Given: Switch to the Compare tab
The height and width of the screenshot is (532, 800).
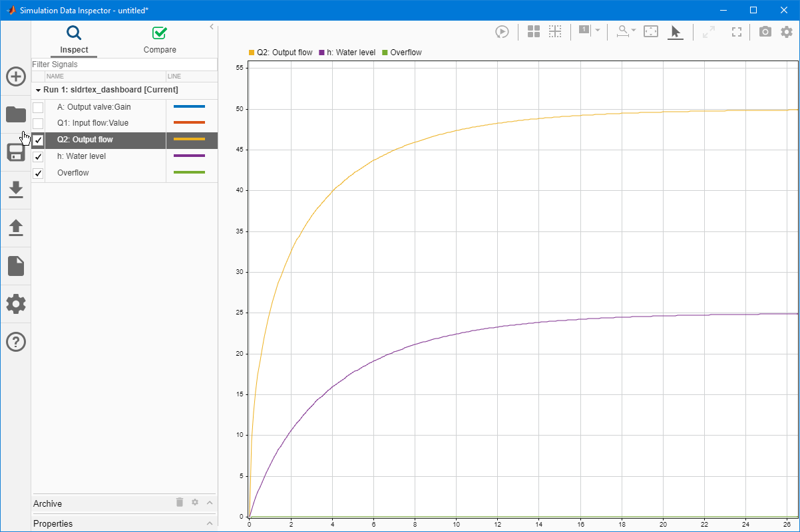Looking at the screenshot, I should coord(160,40).
